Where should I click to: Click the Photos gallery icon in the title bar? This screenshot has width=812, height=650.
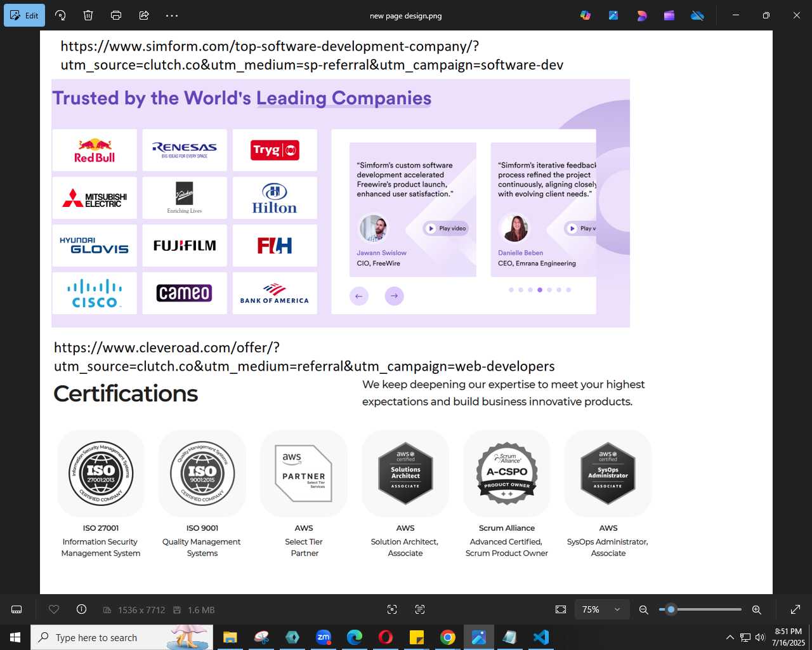click(x=613, y=15)
